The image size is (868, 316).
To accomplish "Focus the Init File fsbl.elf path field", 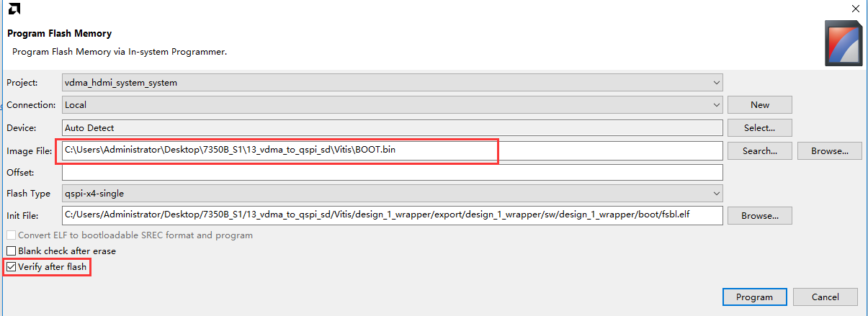I will (392, 215).
